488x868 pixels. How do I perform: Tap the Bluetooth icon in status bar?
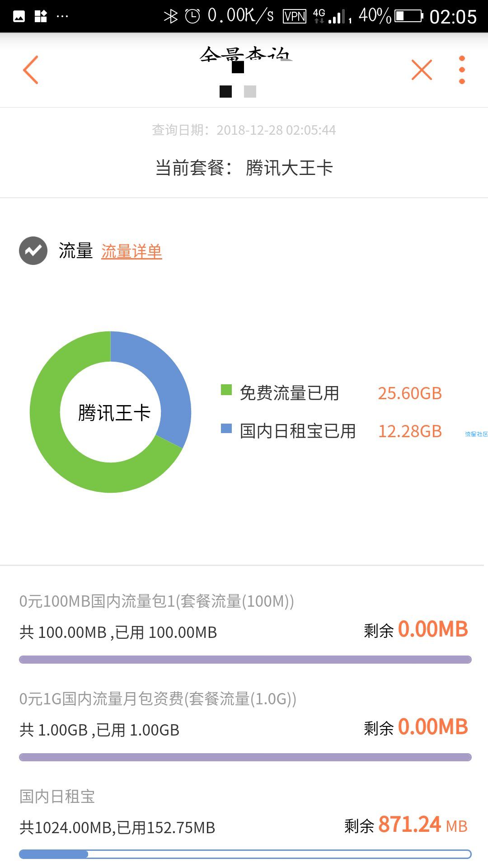[171, 16]
